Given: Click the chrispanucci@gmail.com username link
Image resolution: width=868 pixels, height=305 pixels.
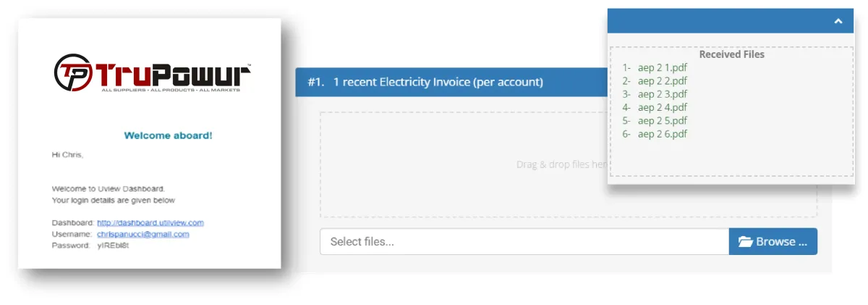Looking at the screenshot, I should pos(143,235).
